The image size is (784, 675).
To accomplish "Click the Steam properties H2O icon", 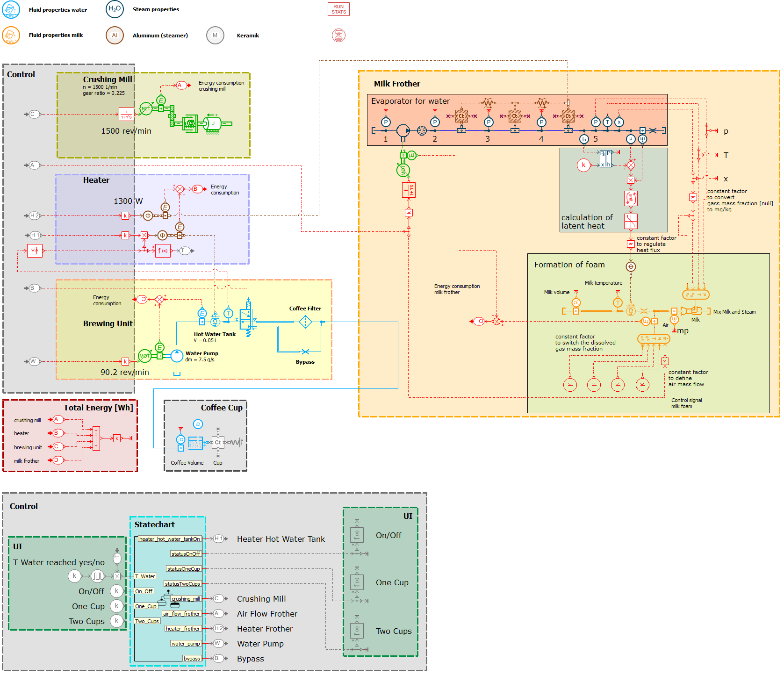I will point(115,9).
